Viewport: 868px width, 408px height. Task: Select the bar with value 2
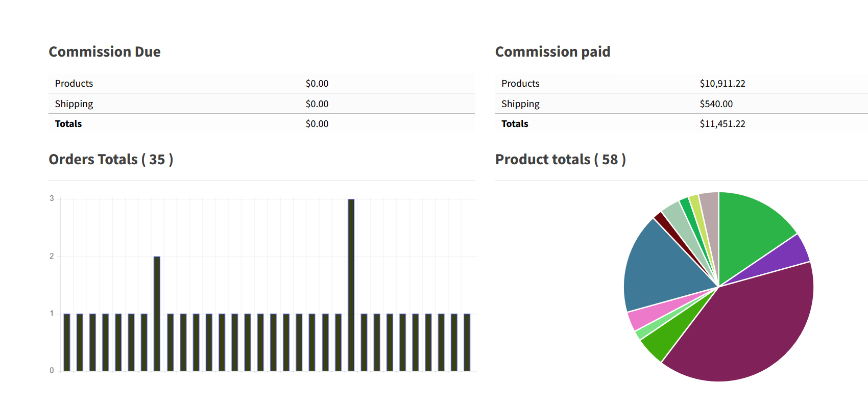pyautogui.click(x=157, y=313)
